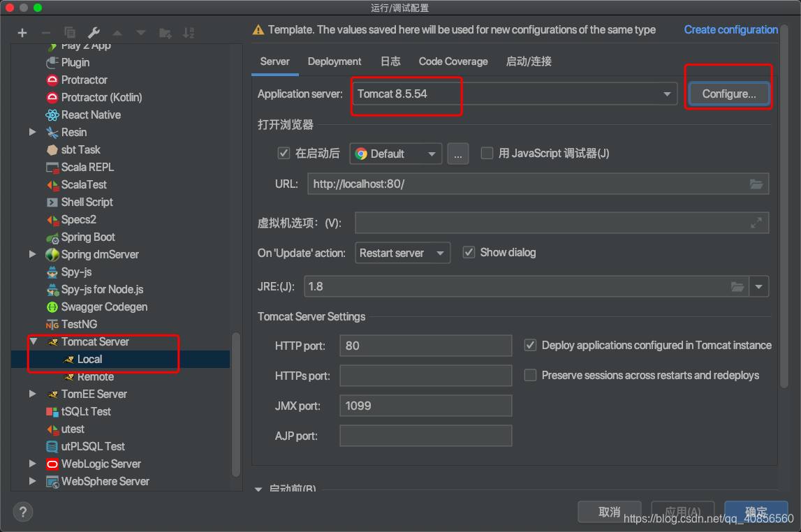The image size is (801, 532).
Task: Switch to the 启动/连接 tab
Action: (x=529, y=61)
